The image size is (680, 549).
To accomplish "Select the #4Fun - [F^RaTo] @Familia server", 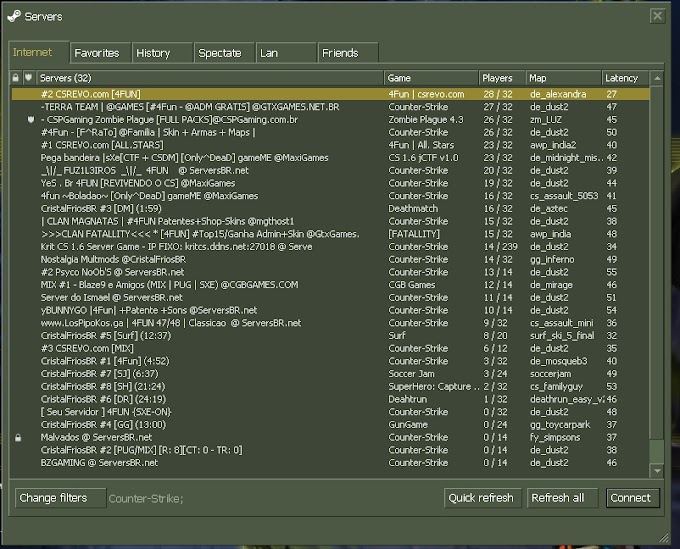I will [x=330, y=132].
